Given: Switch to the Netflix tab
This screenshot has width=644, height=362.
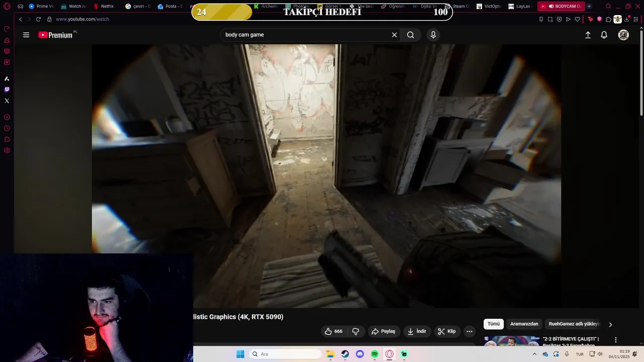Looking at the screenshot, I should pyautogui.click(x=105, y=7).
